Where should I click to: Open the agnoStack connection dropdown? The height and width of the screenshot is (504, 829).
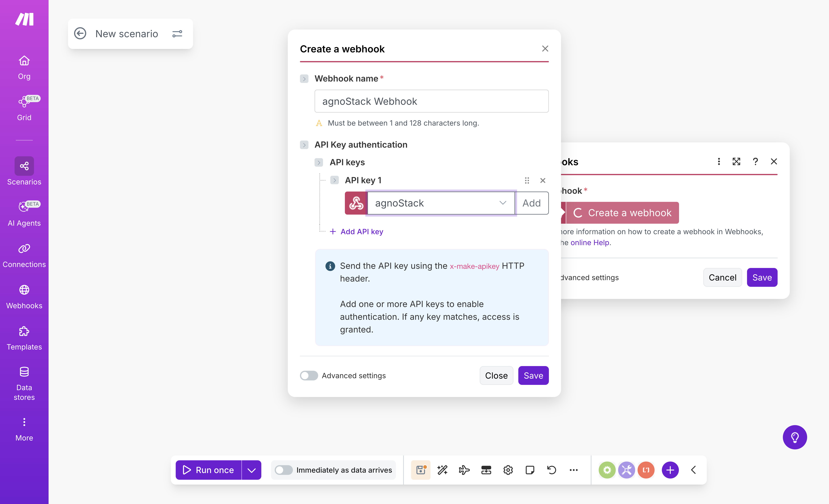(x=503, y=203)
